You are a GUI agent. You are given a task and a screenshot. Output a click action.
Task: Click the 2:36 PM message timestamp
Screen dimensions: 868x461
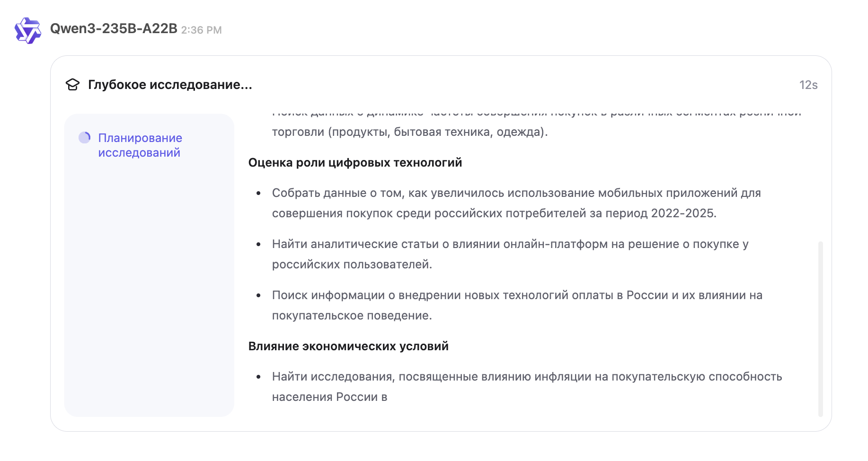(201, 30)
